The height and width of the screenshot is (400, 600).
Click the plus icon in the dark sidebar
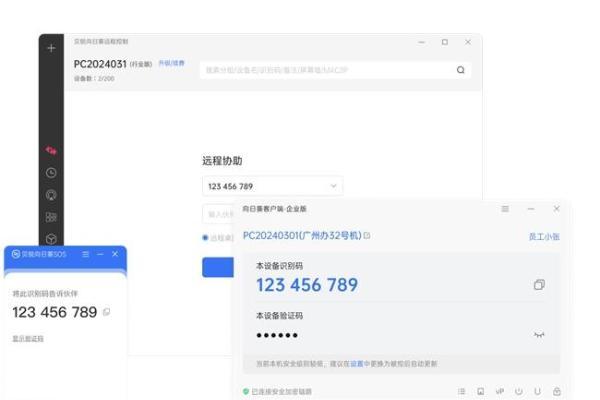click(51, 48)
